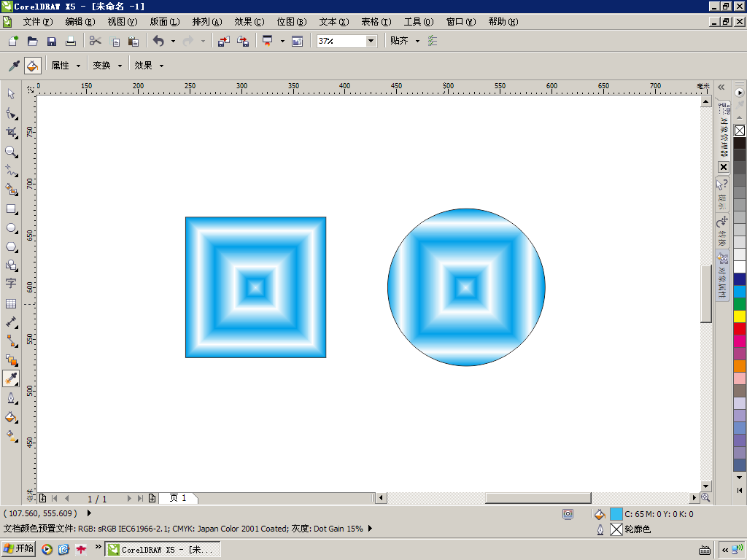Image resolution: width=747 pixels, height=560 pixels.
Task: Select the Fill bucket tool in toolbox
Action: tap(11, 417)
